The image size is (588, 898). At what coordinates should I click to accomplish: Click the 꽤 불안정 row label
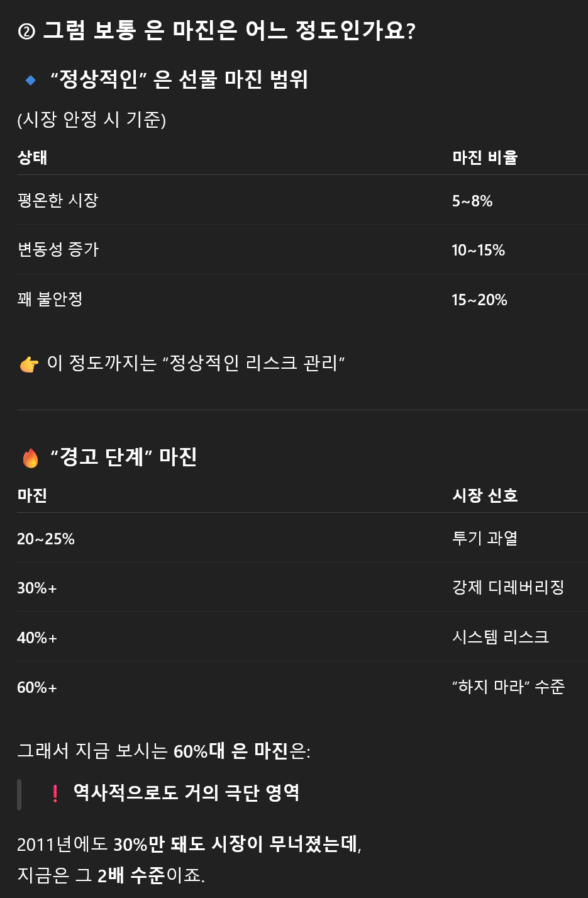coord(50,299)
